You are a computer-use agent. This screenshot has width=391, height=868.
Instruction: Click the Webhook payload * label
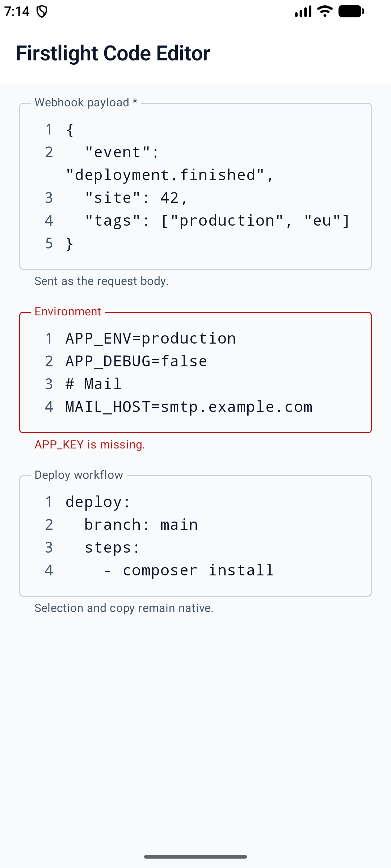pyautogui.click(x=86, y=102)
